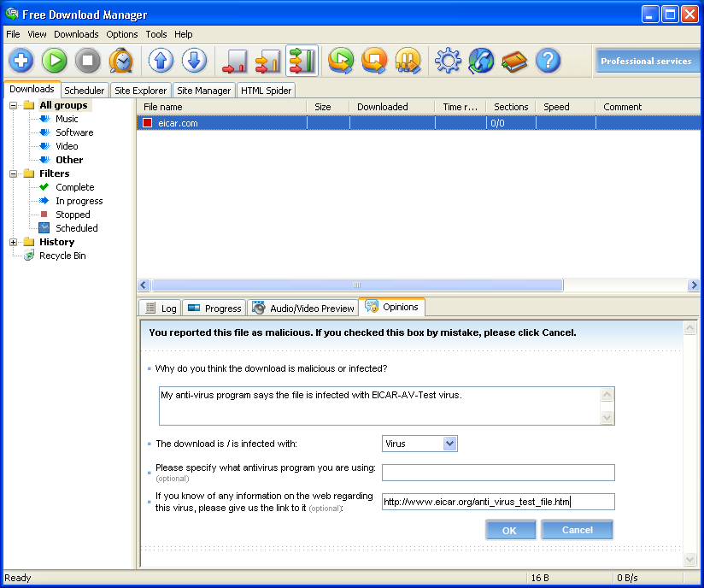Click Scheduled filter calendar icon

click(x=44, y=228)
